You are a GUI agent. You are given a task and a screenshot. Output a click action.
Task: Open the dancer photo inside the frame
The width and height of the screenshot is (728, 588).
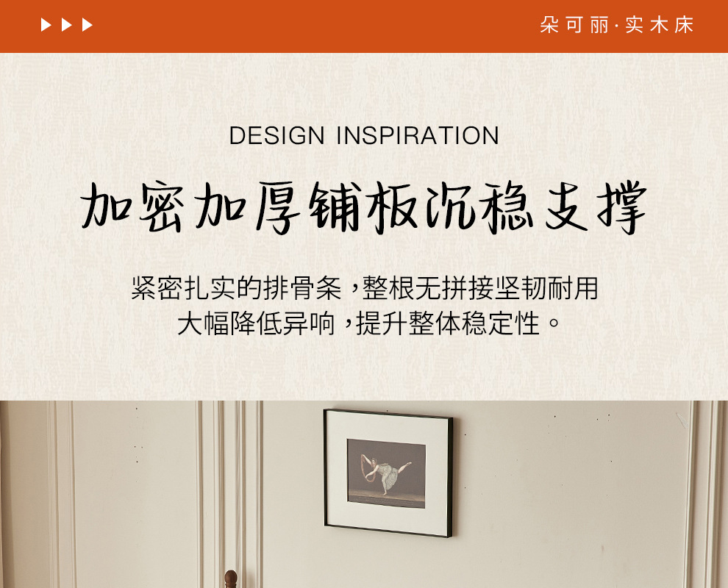click(386, 473)
